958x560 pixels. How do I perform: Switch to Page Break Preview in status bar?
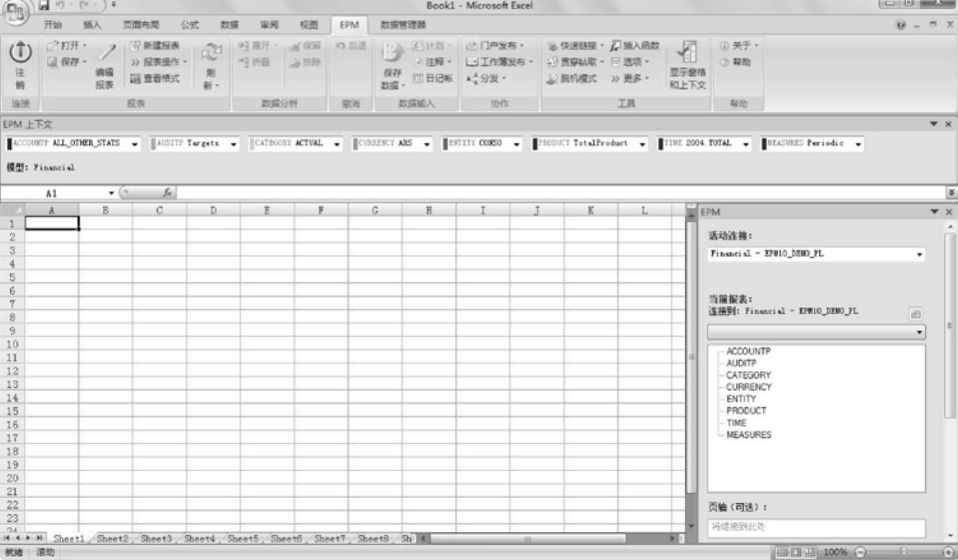click(810, 552)
